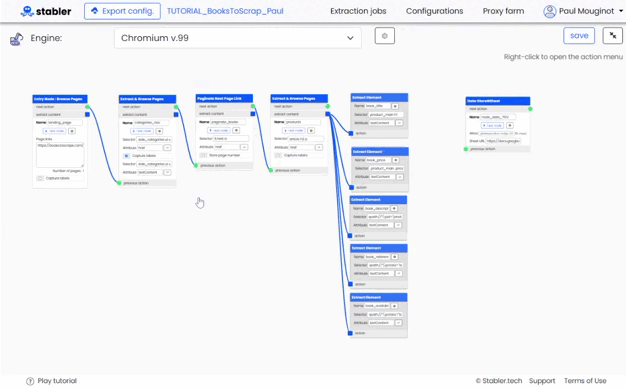
Task: Click the Paul Mouginot account name
Action: (x=586, y=11)
